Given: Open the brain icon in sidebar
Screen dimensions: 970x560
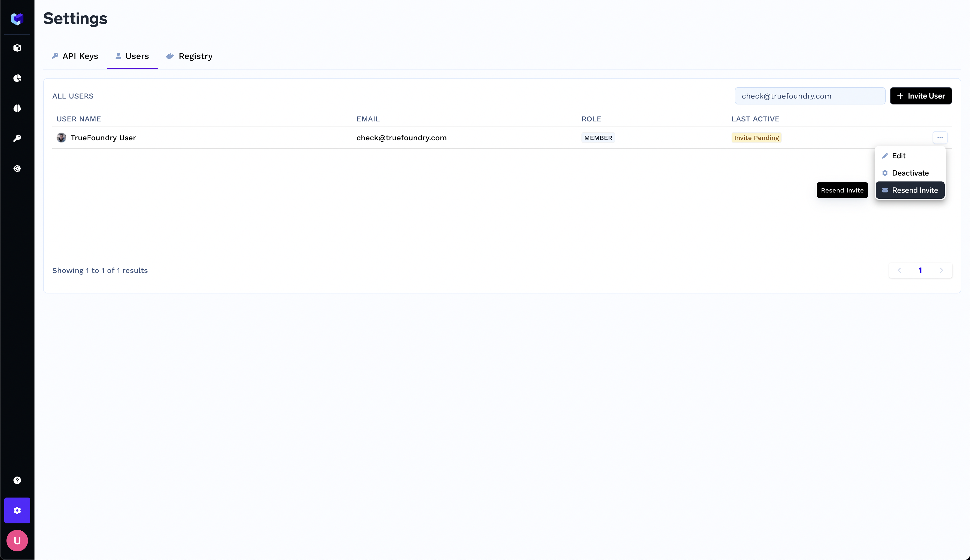Looking at the screenshot, I should click(17, 108).
